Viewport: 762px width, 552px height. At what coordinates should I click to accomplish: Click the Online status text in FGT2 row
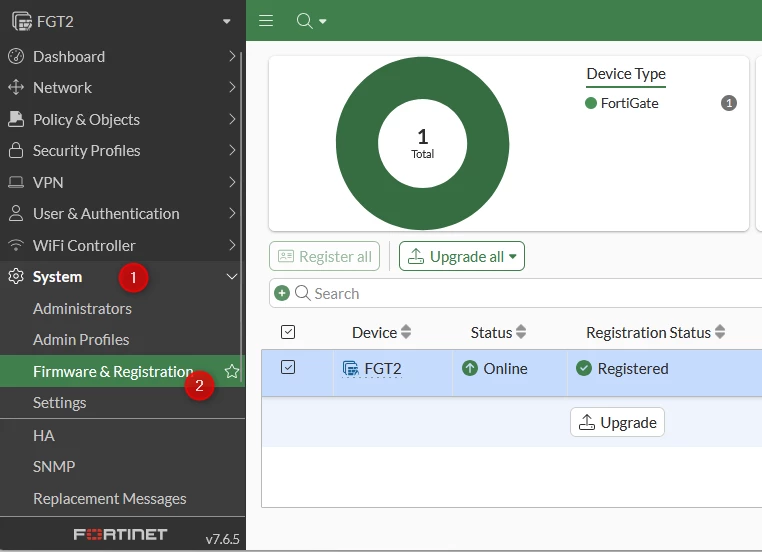click(x=505, y=368)
